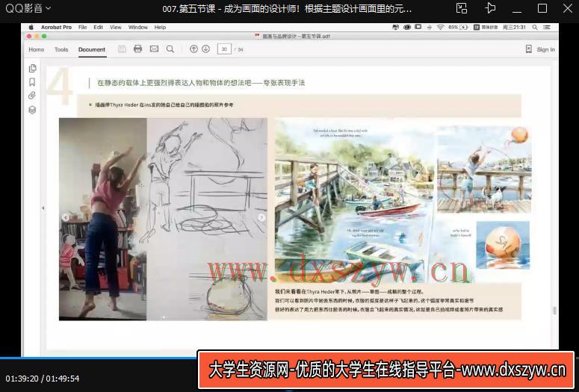This screenshot has width=579, height=392.
Task: Click the playback time 01:39:20 / 01:49:54
Action: pyautogui.click(x=43, y=379)
